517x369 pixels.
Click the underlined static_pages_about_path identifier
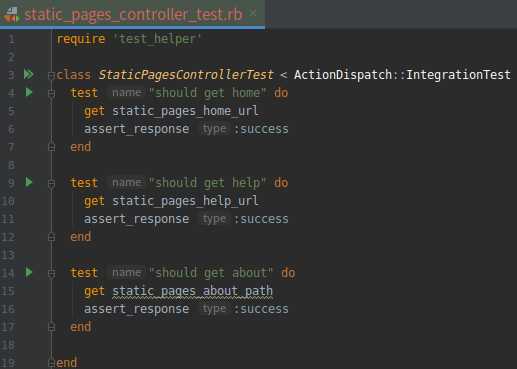(x=192, y=291)
